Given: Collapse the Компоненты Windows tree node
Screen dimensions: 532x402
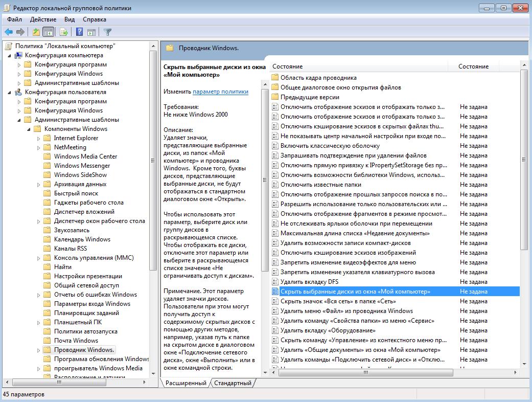Looking at the screenshot, I should pos(29,129).
